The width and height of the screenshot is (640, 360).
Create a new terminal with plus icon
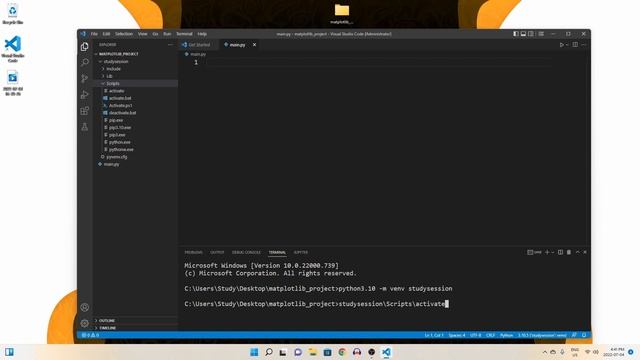tap(547, 252)
